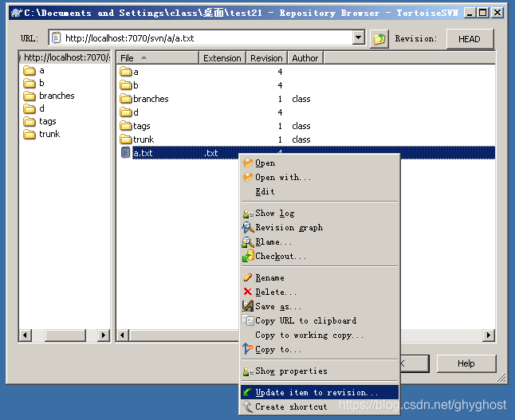The width and height of the screenshot is (515, 420).
Task: Click the trunk folder icon in tree
Action: [29, 134]
